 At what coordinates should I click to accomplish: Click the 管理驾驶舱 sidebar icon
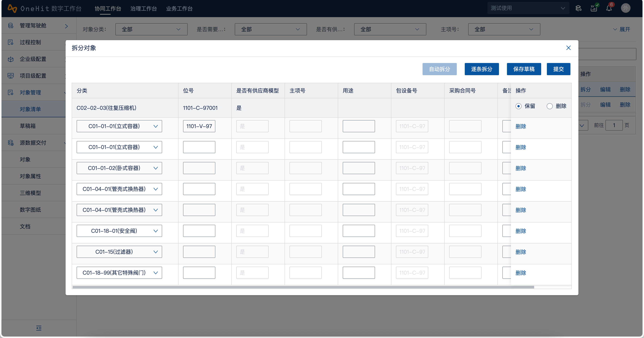coord(11,26)
